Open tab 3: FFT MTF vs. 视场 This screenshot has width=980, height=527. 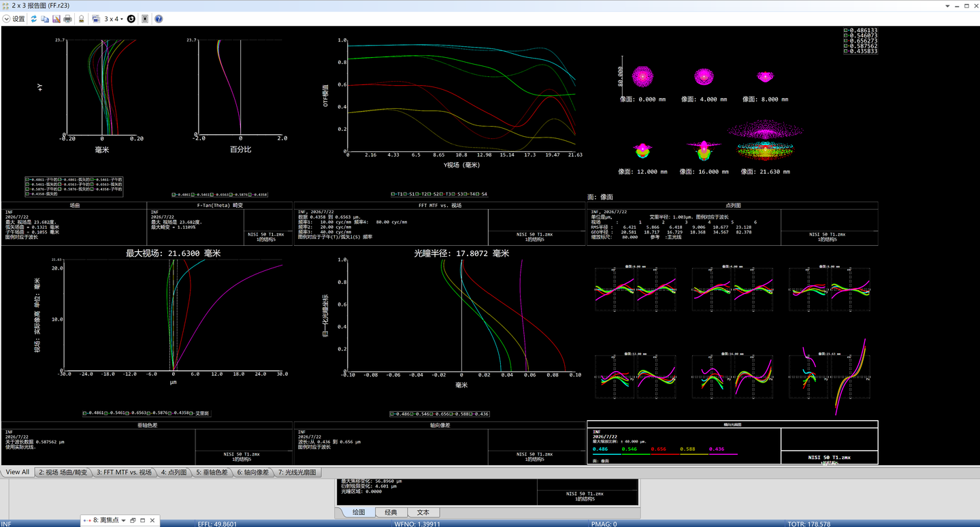pyautogui.click(x=124, y=472)
